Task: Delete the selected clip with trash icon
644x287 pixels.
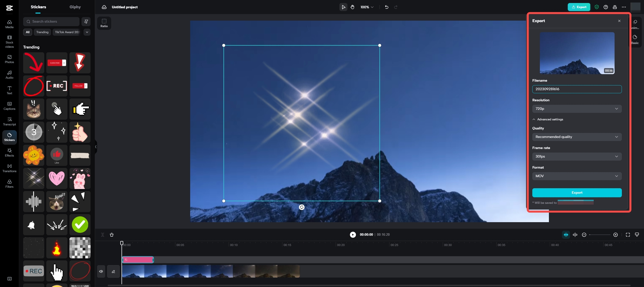Action: pyautogui.click(x=112, y=234)
